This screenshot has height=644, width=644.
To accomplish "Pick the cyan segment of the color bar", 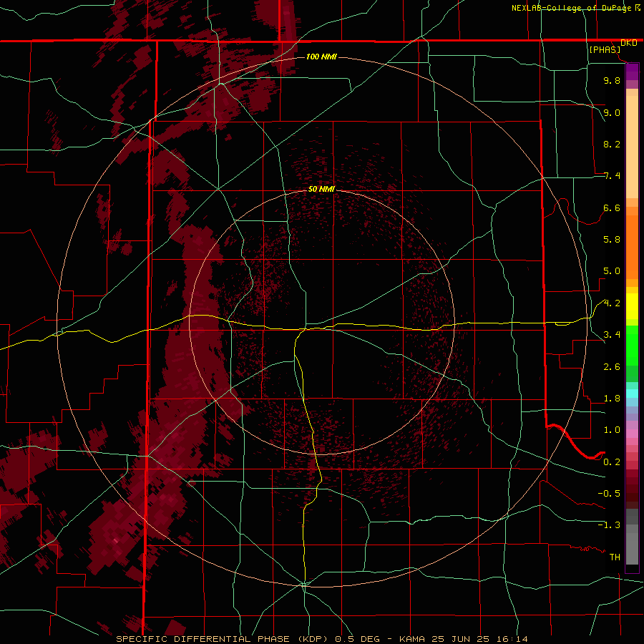I will pyautogui.click(x=632, y=394).
